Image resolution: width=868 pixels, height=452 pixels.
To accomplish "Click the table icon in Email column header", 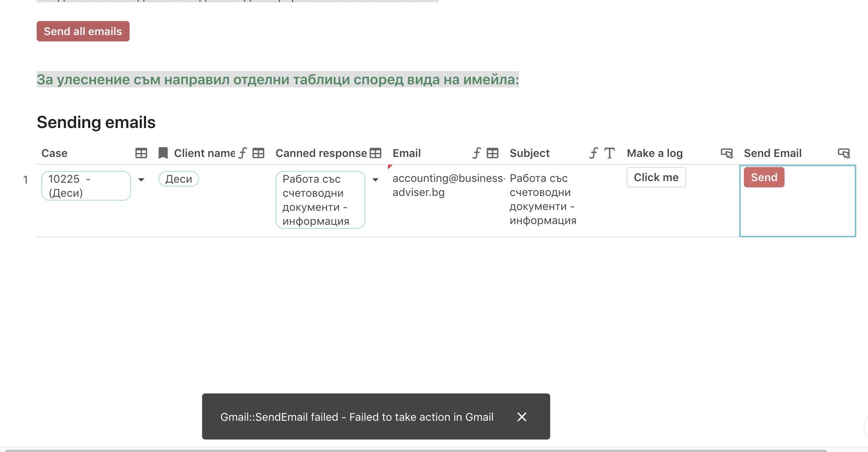I will click(x=493, y=153).
